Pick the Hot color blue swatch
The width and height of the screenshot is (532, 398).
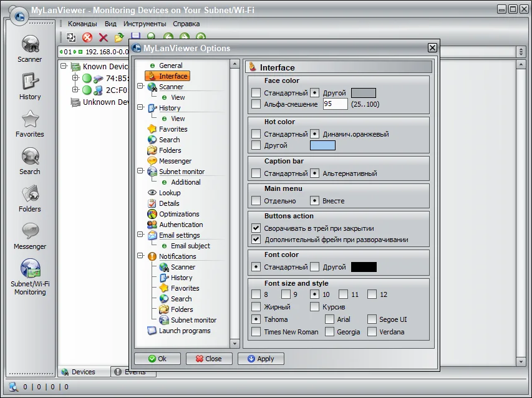[322, 145]
